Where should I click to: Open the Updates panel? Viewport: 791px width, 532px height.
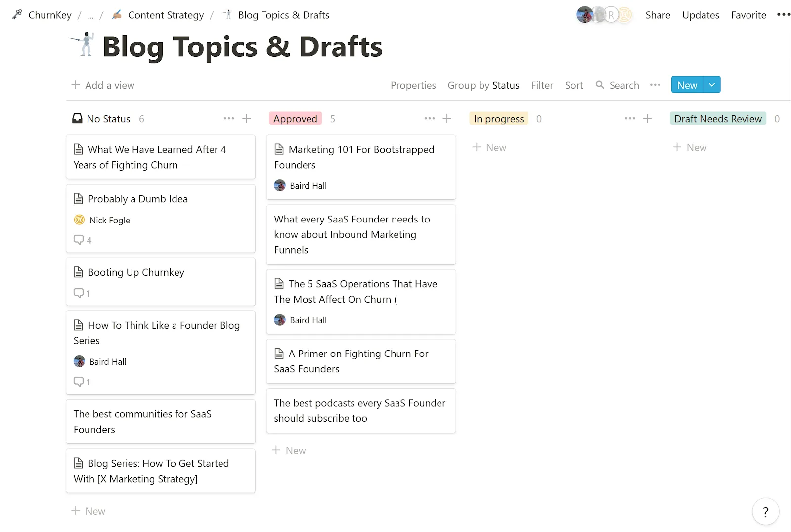(701, 15)
